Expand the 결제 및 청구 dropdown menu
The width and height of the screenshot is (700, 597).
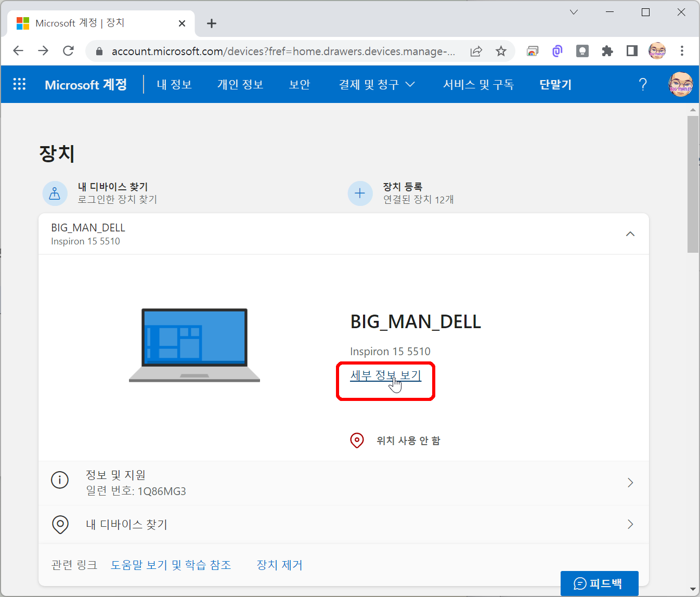377,84
